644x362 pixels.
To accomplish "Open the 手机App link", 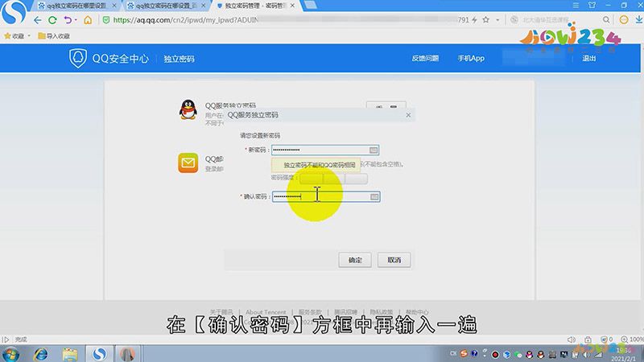I will [471, 58].
